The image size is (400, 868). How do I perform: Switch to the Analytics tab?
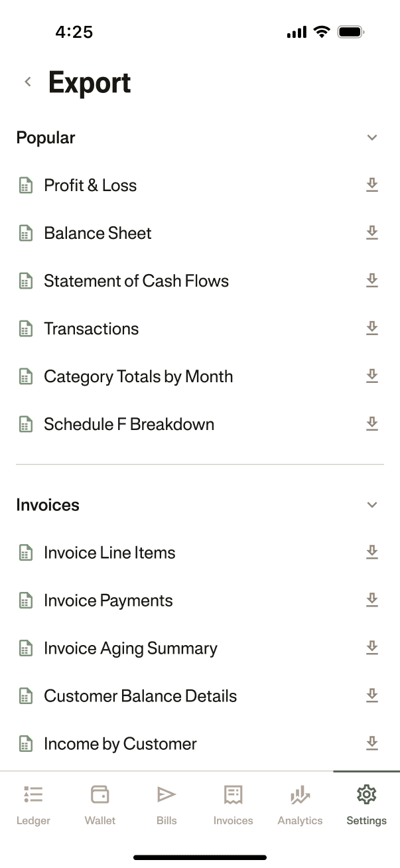(300, 803)
